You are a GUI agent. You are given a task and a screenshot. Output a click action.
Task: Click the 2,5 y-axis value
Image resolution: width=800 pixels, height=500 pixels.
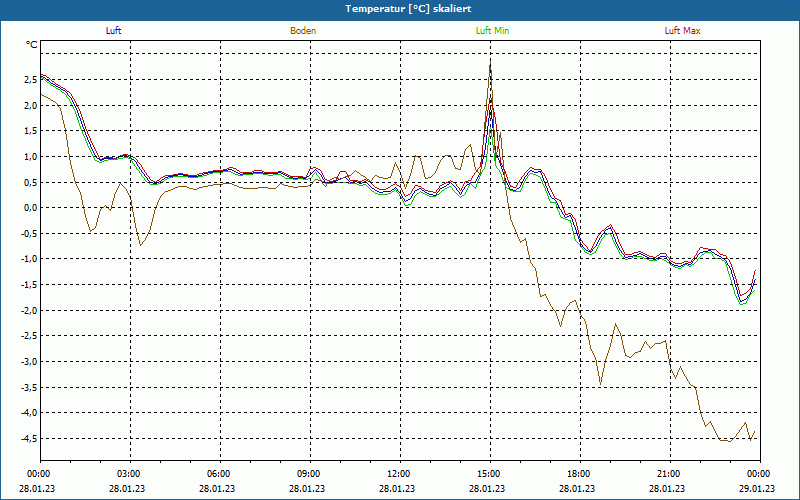pos(31,80)
